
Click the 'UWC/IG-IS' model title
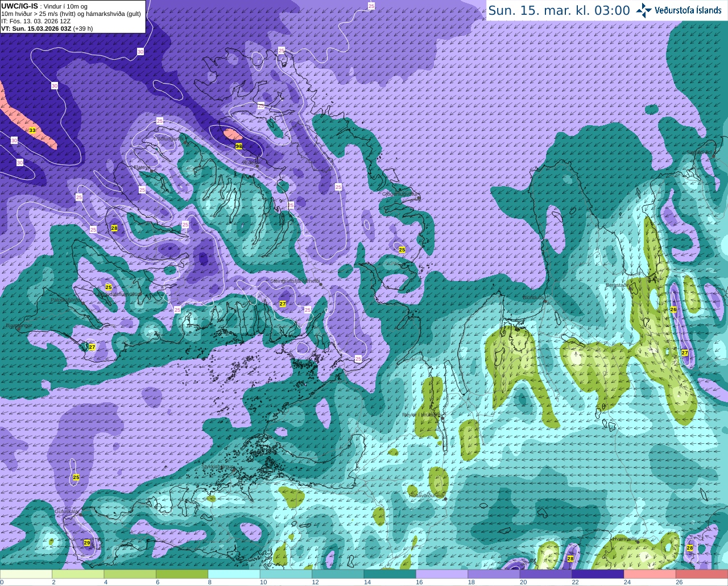coord(19,6)
